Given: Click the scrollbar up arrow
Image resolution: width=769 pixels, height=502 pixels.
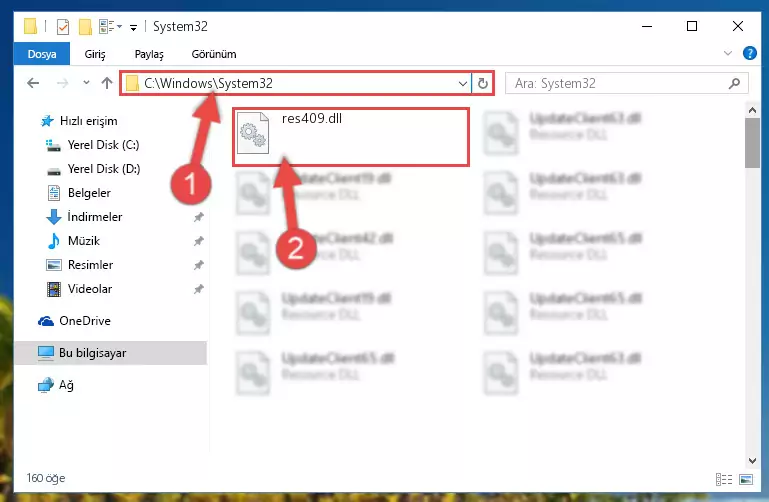Looking at the screenshot, I should click(752, 110).
